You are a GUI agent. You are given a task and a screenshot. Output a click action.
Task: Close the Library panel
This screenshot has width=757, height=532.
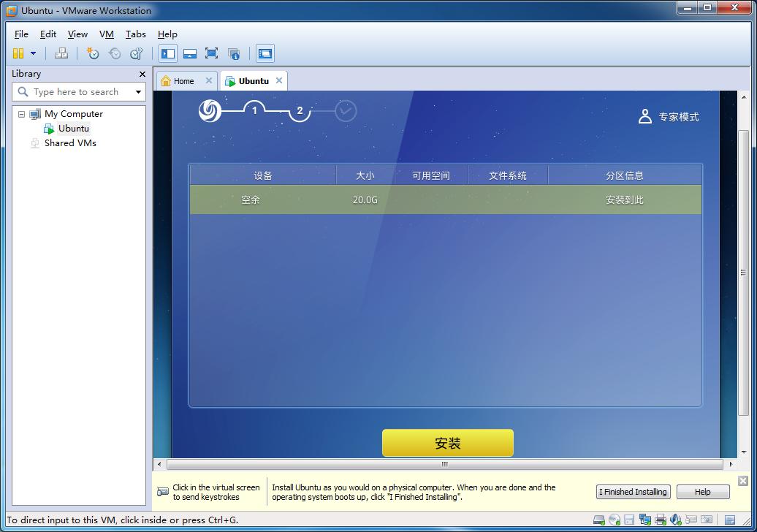142,74
